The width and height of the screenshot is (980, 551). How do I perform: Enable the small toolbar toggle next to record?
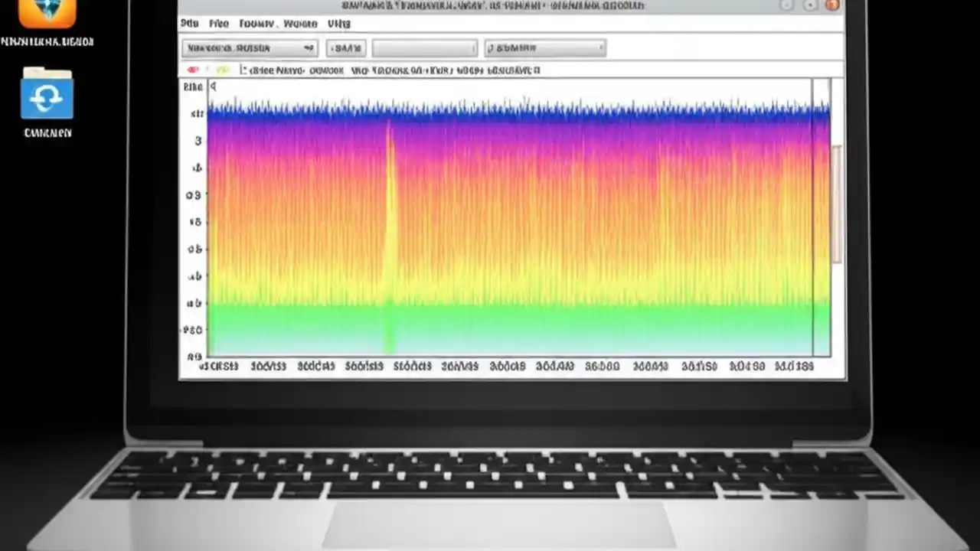tap(205, 70)
